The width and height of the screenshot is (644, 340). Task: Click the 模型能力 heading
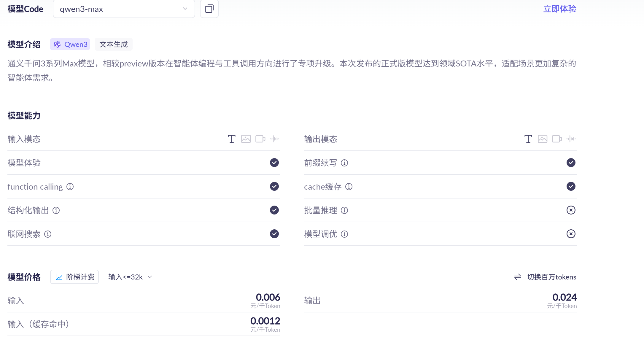pyautogui.click(x=24, y=115)
